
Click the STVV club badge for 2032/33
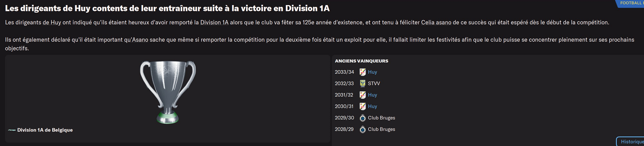(363, 84)
